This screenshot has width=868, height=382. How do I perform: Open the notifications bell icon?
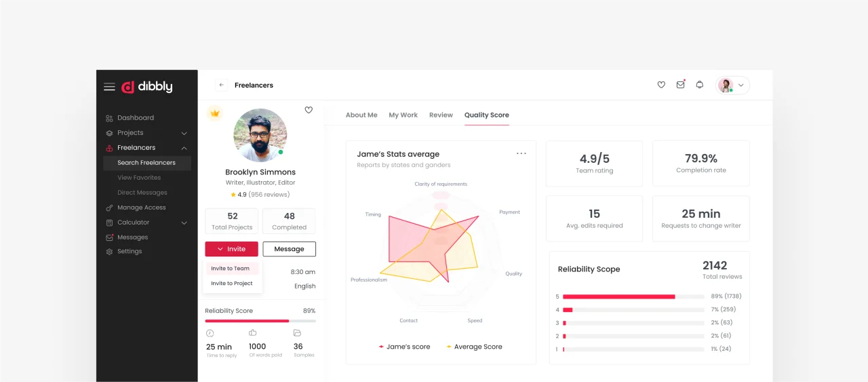click(x=700, y=85)
